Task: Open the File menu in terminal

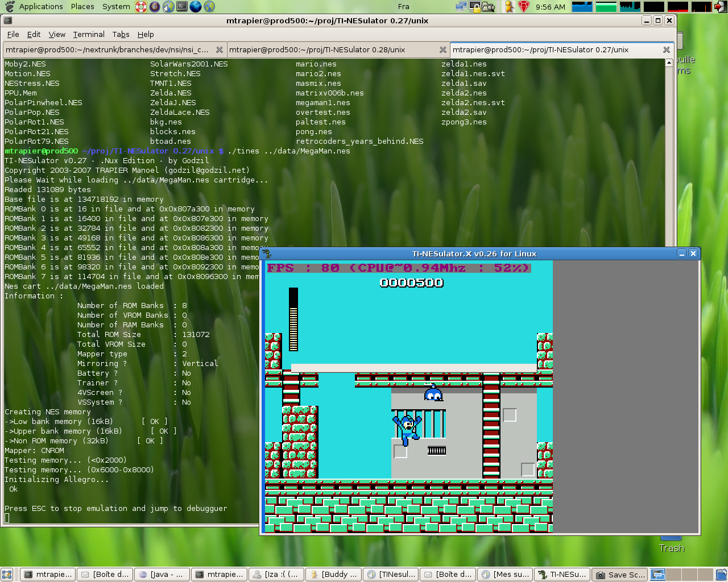Action: point(13,34)
